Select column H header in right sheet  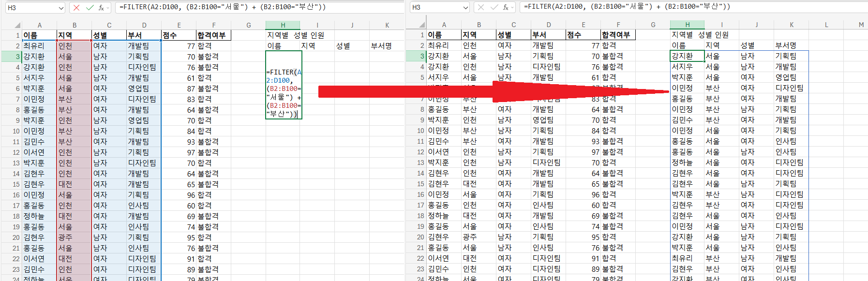[x=688, y=25]
